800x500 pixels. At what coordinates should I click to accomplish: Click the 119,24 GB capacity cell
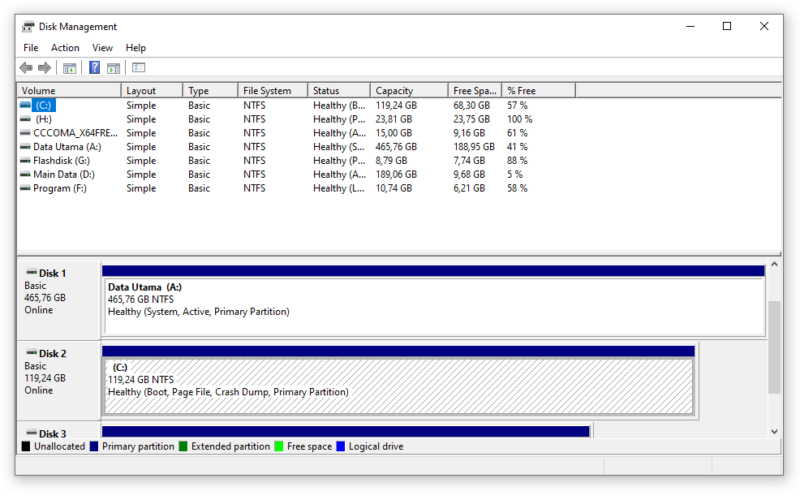(396, 105)
